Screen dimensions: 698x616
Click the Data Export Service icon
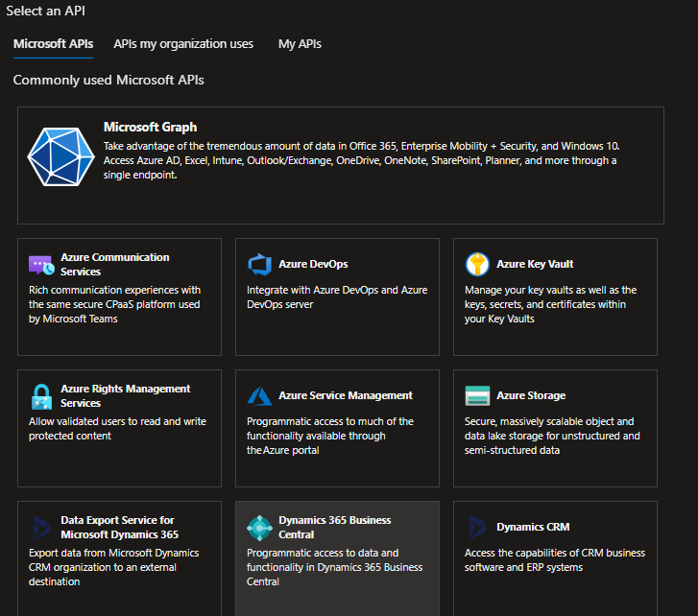pos(41,528)
